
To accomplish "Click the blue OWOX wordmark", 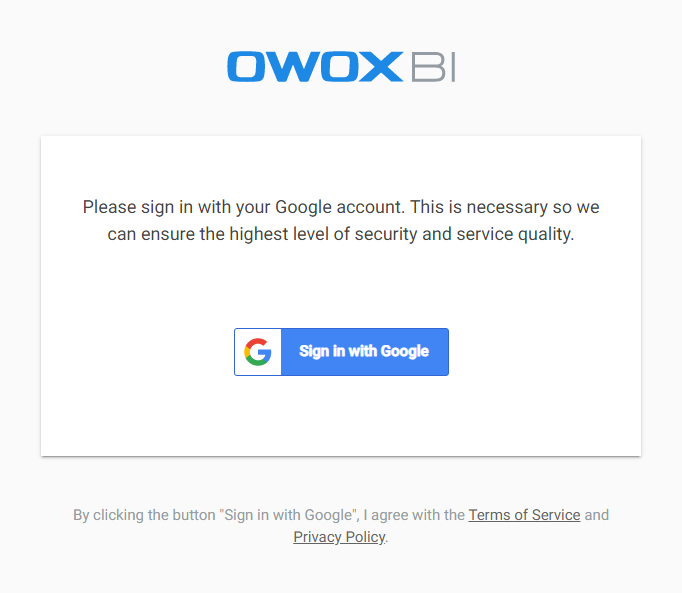I will pyautogui.click(x=313, y=66).
